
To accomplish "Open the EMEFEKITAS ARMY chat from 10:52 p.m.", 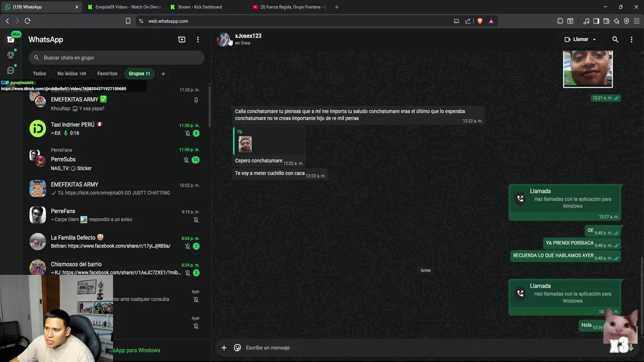I will [116, 189].
